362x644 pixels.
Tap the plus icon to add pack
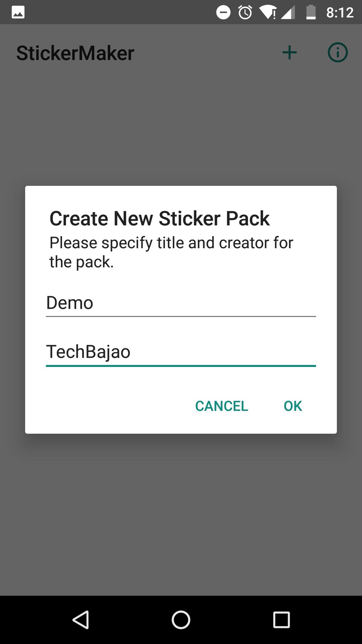pos(290,53)
